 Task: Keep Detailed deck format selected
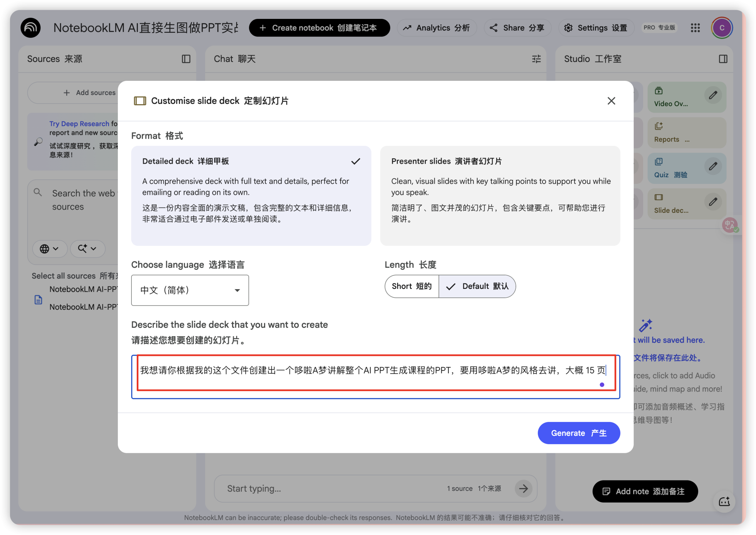coord(250,196)
